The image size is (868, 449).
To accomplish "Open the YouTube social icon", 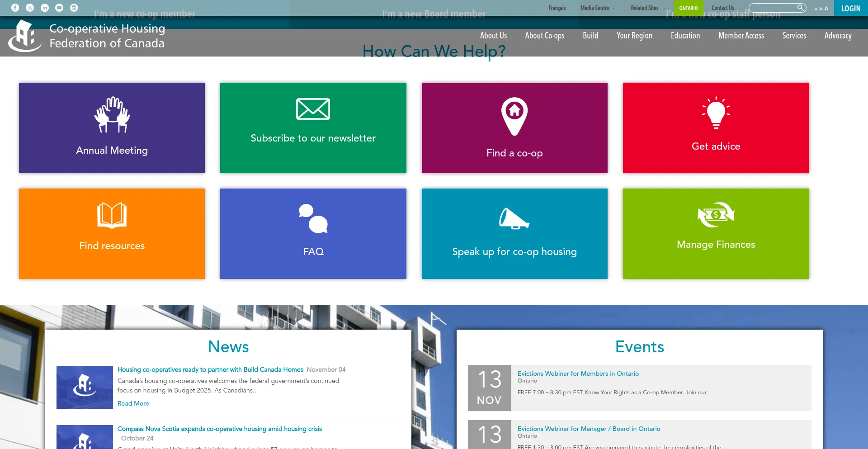I will [59, 8].
